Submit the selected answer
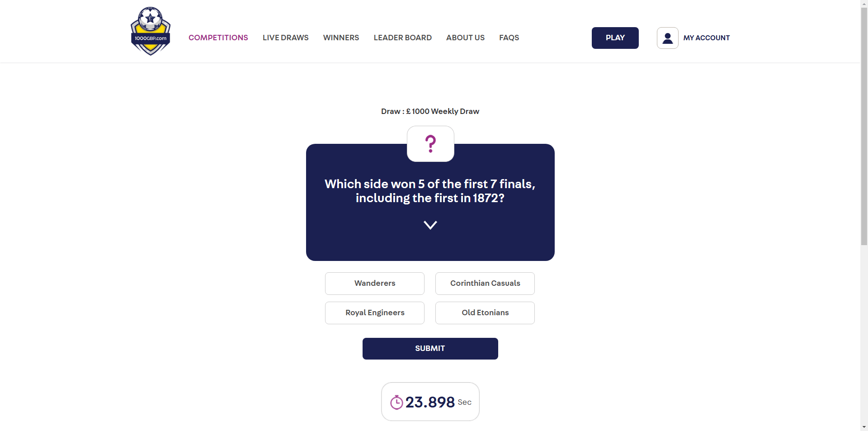Image resolution: width=868 pixels, height=431 pixels. [x=430, y=349]
